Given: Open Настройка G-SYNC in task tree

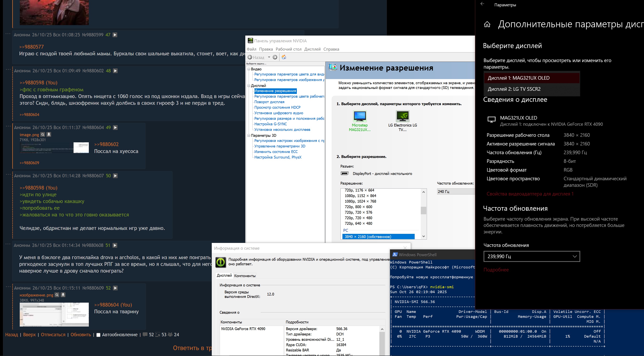Looking at the screenshot, I should point(270,124).
